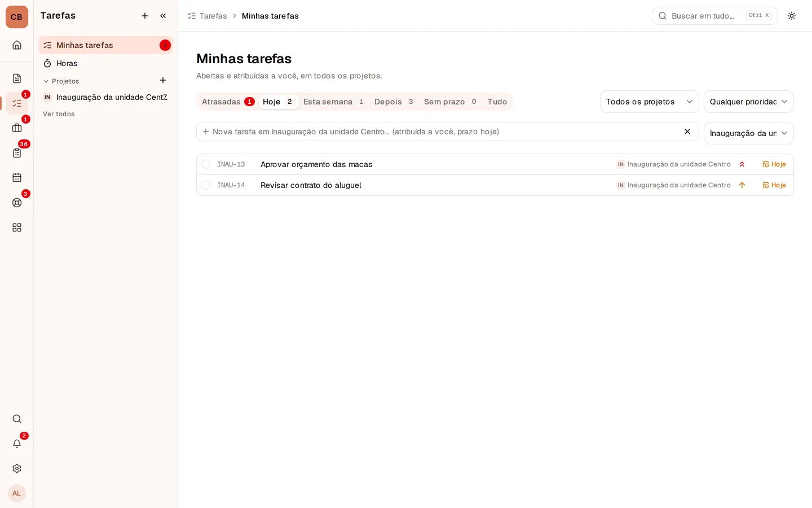Collapse the Projetos section in the sidebar
The height and width of the screenshot is (508, 812).
(x=61, y=81)
